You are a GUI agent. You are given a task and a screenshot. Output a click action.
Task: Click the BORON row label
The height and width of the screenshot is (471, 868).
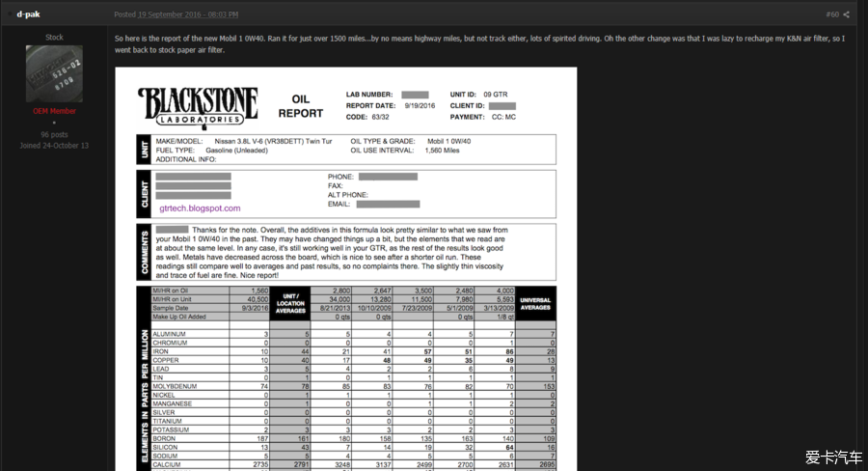(x=164, y=438)
